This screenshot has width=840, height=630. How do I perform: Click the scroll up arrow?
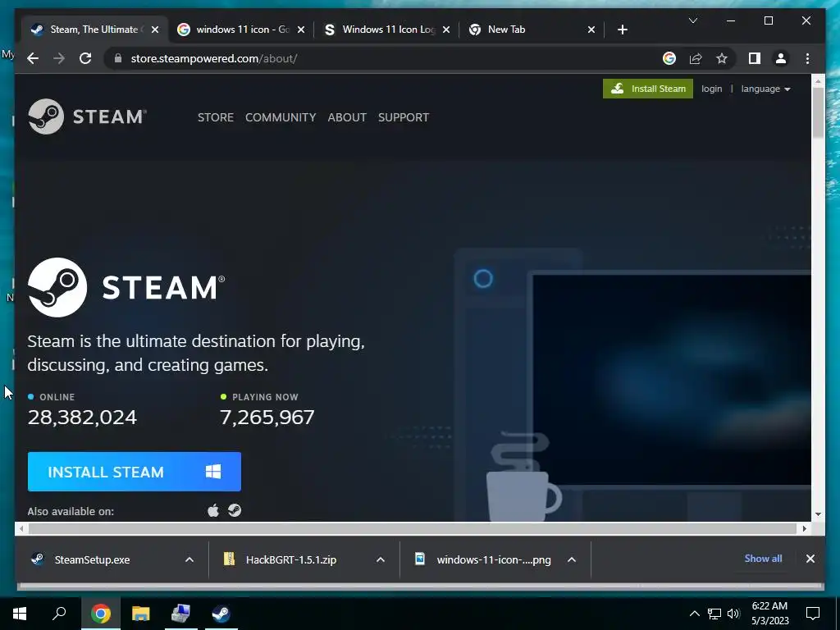[x=818, y=81]
